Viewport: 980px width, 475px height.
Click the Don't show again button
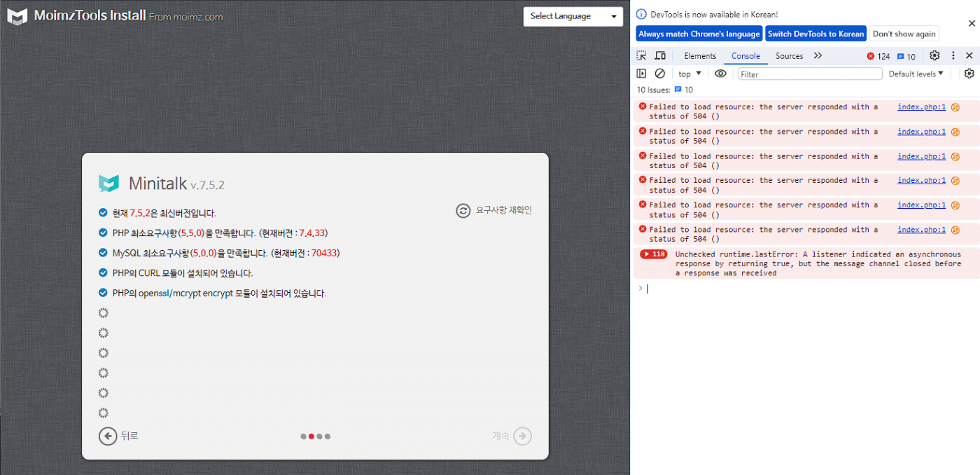[x=904, y=34]
